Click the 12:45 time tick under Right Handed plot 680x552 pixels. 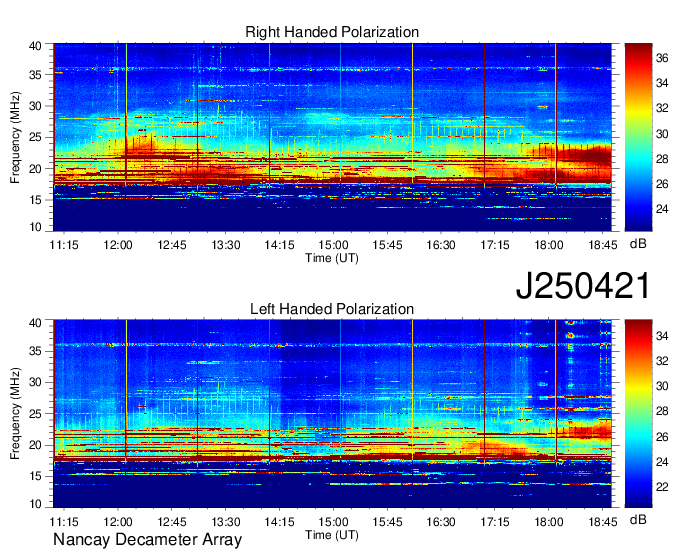coord(172,245)
